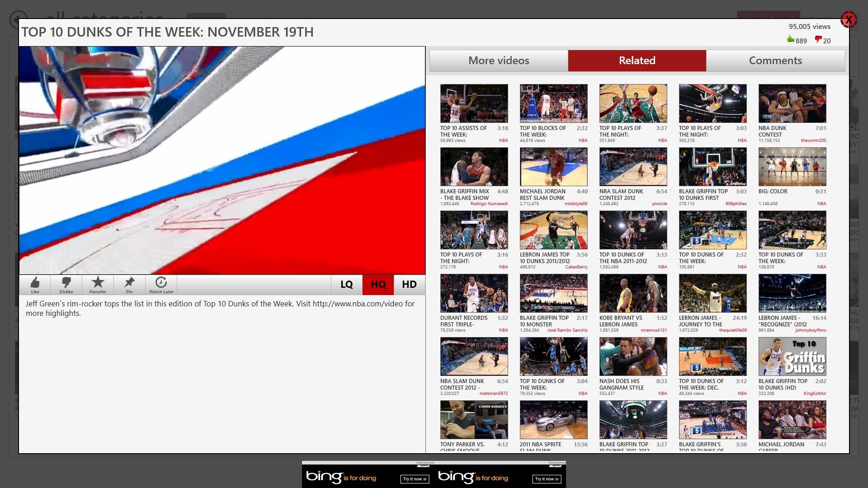The height and width of the screenshot is (488, 868).
Task: Switch to the Comments tab
Action: tap(775, 60)
